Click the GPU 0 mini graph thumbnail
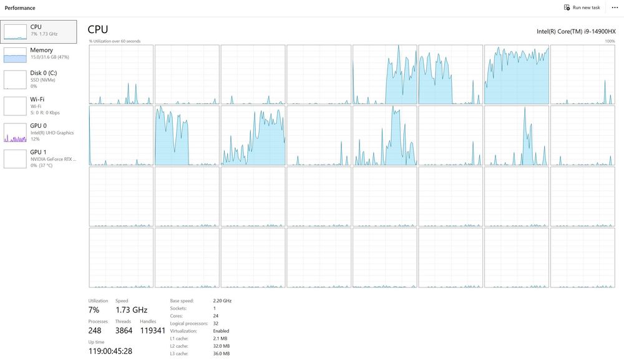This screenshot has width=624, height=364. [x=15, y=132]
